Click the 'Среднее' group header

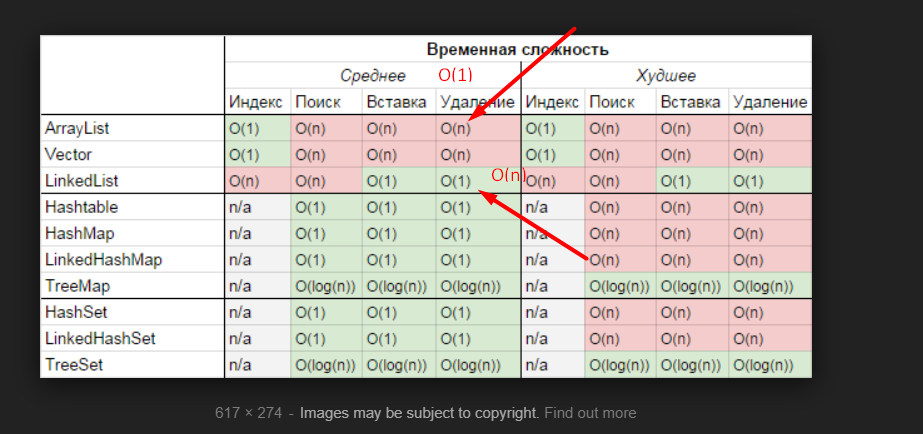click(373, 76)
